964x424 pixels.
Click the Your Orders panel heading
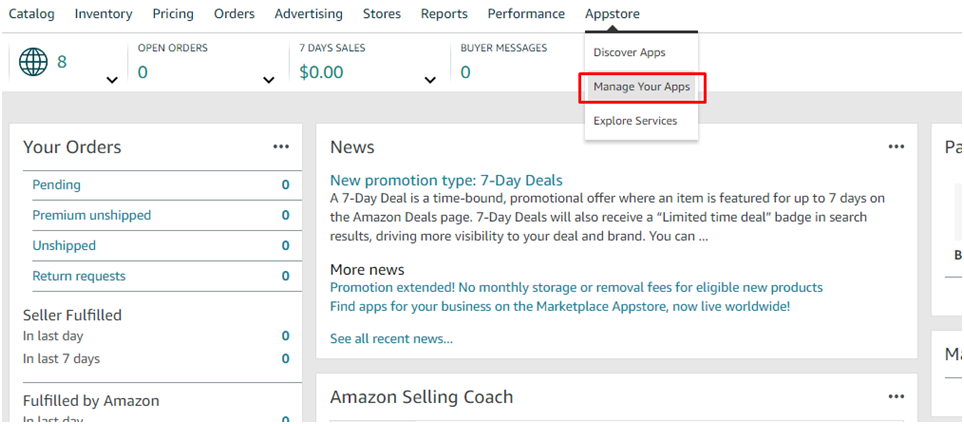pyautogui.click(x=72, y=147)
